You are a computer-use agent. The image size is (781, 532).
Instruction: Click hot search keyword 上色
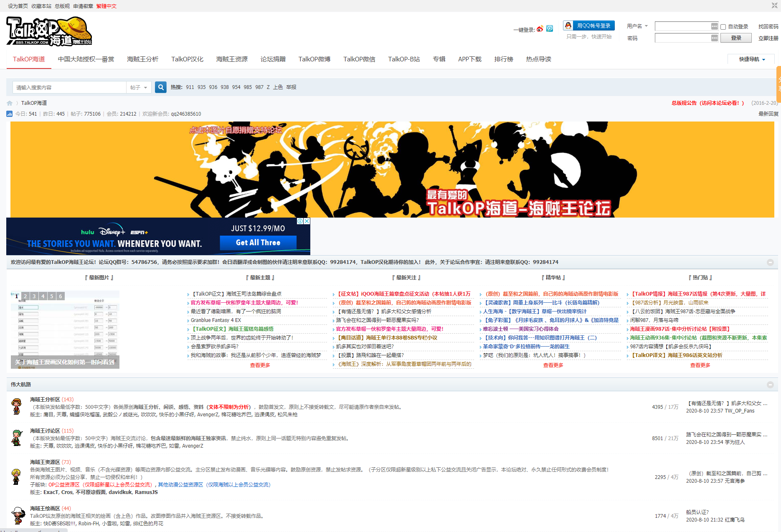coord(278,87)
